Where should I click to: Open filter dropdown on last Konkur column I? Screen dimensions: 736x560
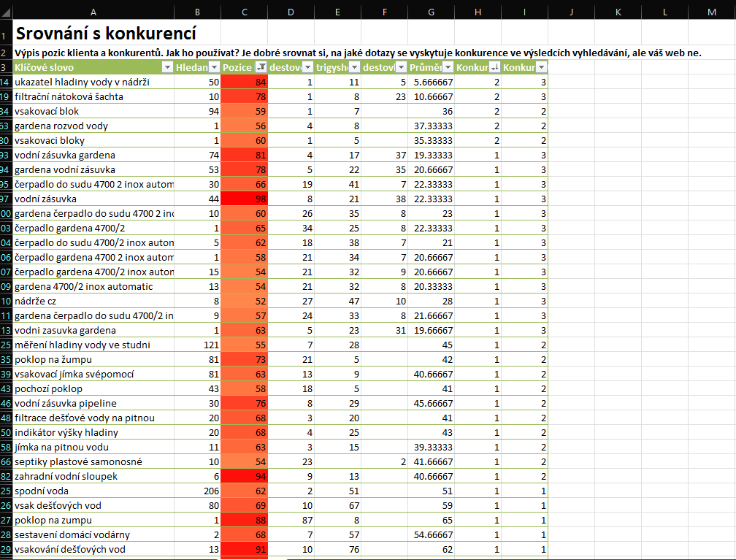coord(541,68)
